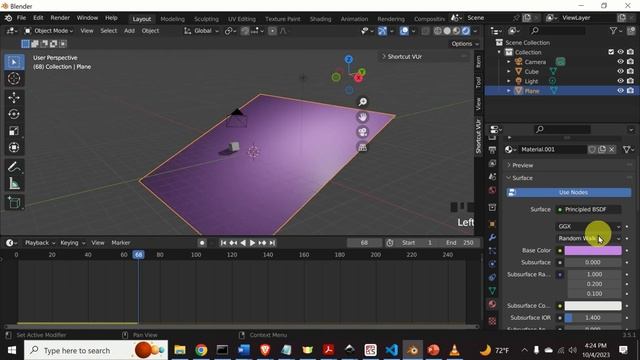
Task: Open File Explorer from taskbar
Action: point(180,350)
